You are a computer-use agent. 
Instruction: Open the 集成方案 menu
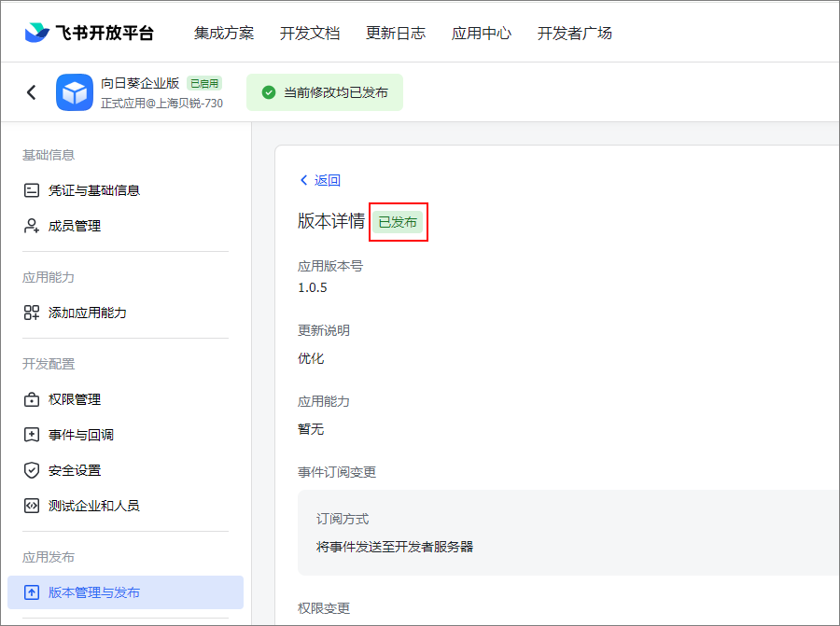tap(224, 34)
